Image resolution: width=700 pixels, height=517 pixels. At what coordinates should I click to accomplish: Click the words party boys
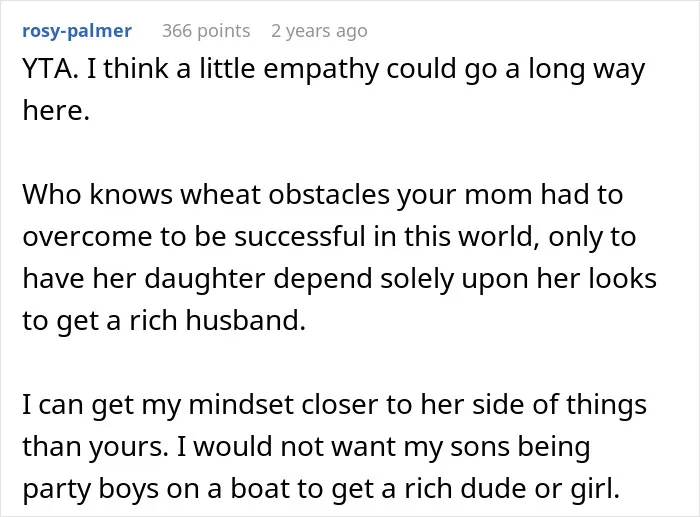point(90,490)
